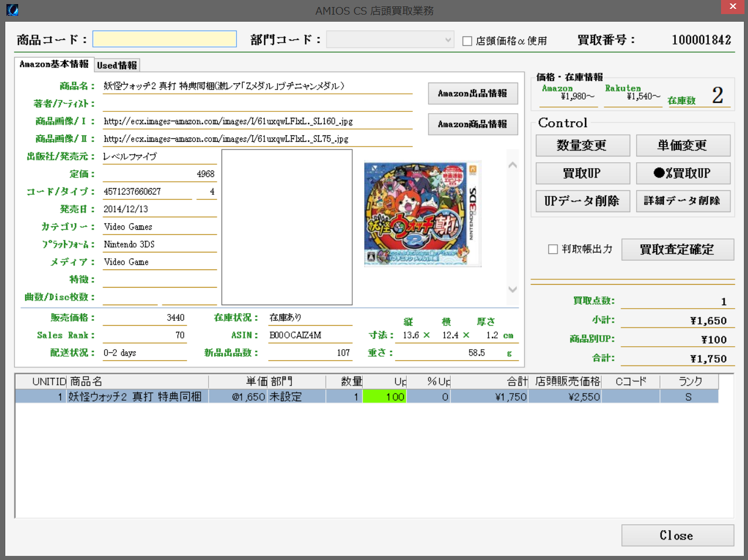Screen dimensions: 748x560
Task: Click the 単価 column header
Action: 239,381
